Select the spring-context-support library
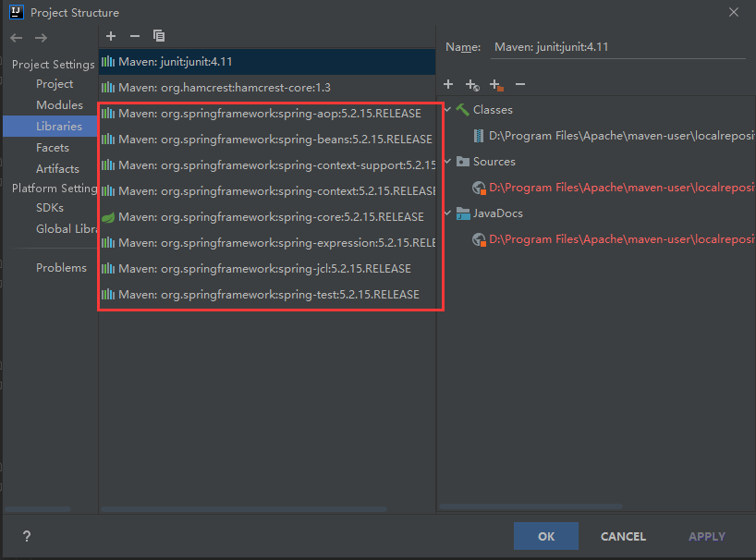Image resolution: width=756 pixels, height=560 pixels. pyautogui.click(x=267, y=165)
